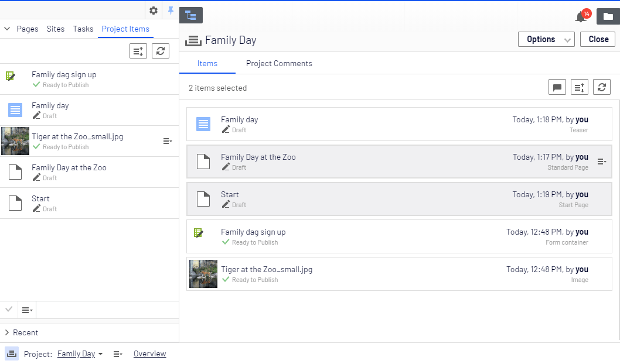Viewport: 620px width, 364px height.
Task: Open the notifications bell with 14 alerts
Action: (x=581, y=16)
